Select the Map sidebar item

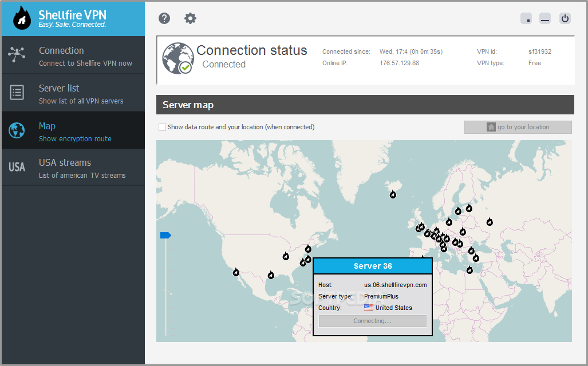(73, 130)
